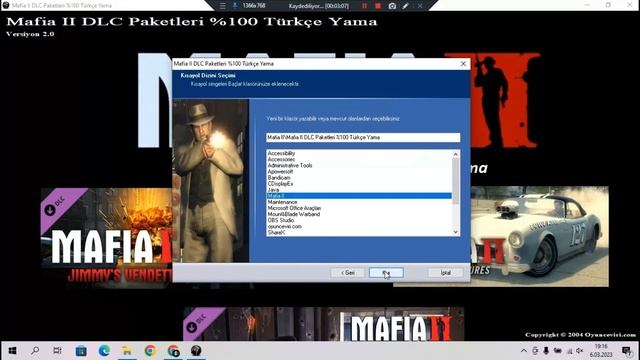The width and height of the screenshot is (640, 360).
Task: Pause the Bandicam recording
Action: tap(364, 6)
